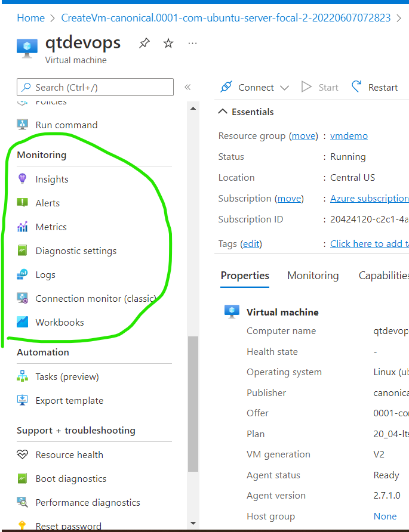Click the Restart button
This screenshot has height=532, width=409.
tap(374, 87)
